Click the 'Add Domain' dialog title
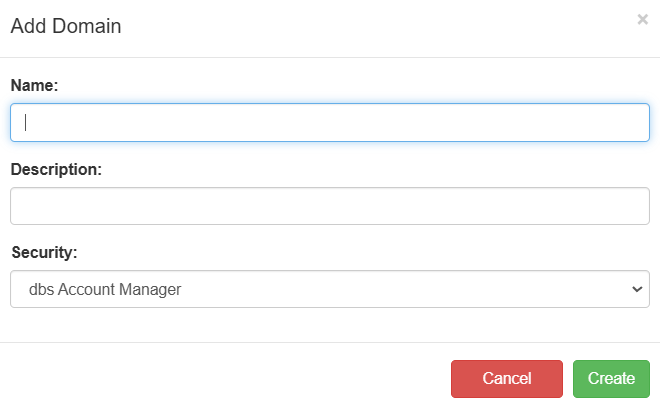The width and height of the screenshot is (660, 409). [x=66, y=27]
